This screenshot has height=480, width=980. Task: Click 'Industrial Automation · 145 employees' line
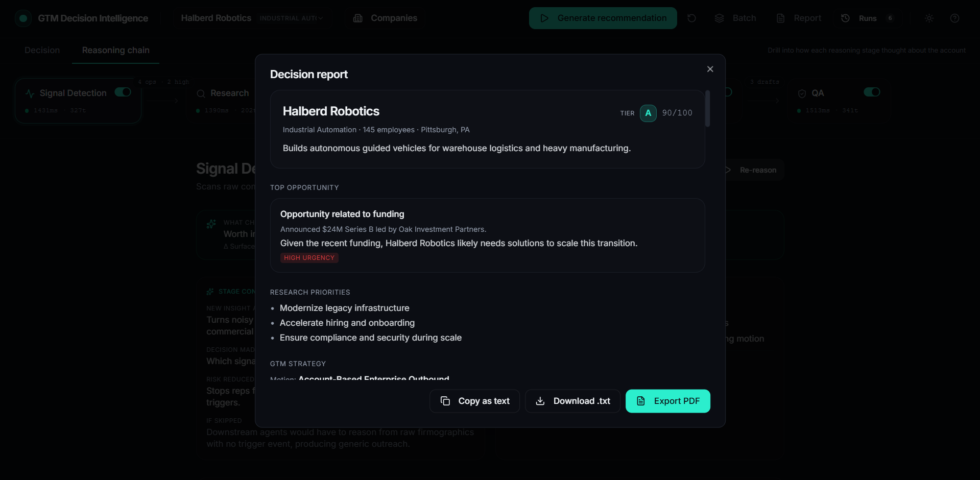click(x=376, y=130)
